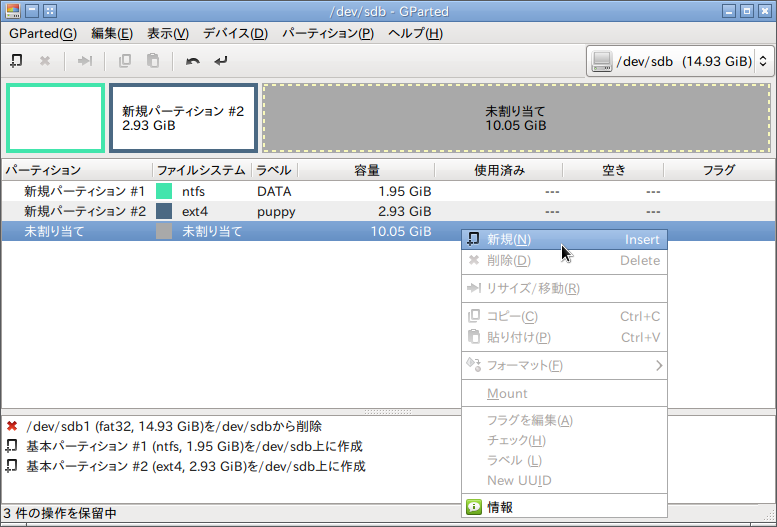
Task: Click the roll-up window button in title bar
Action: (x=32, y=10)
